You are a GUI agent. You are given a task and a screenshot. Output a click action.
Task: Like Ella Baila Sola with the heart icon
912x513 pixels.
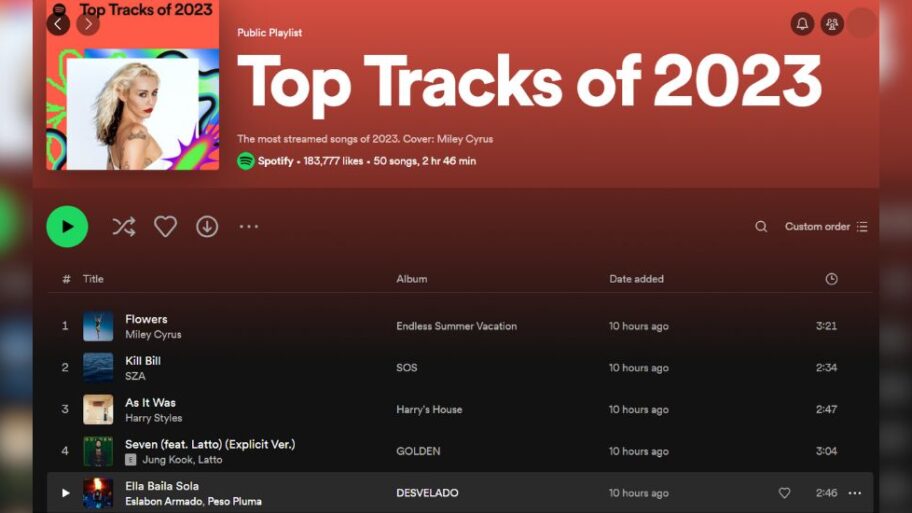pos(784,493)
